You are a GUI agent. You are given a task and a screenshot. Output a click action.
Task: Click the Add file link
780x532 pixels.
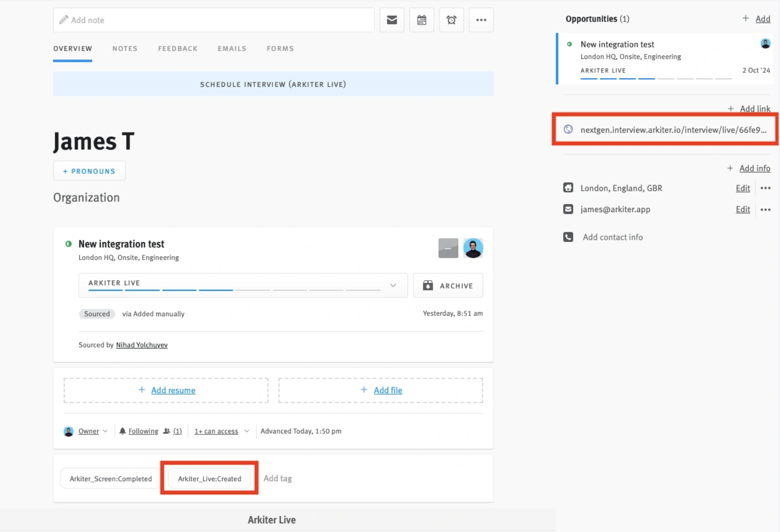pyautogui.click(x=388, y=390)
